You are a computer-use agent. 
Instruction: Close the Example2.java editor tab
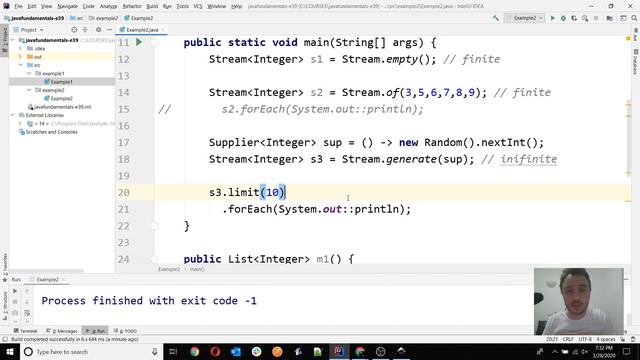163,30
